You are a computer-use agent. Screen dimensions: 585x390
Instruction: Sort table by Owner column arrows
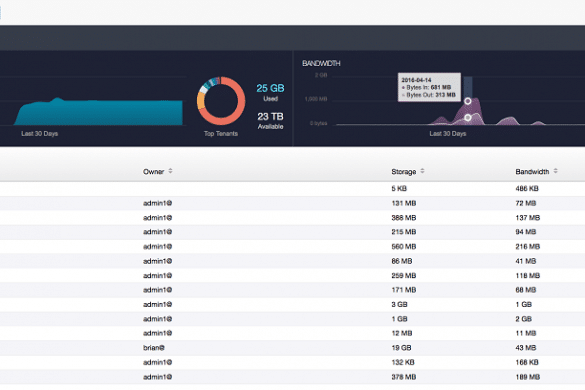(x=171, y=171)
